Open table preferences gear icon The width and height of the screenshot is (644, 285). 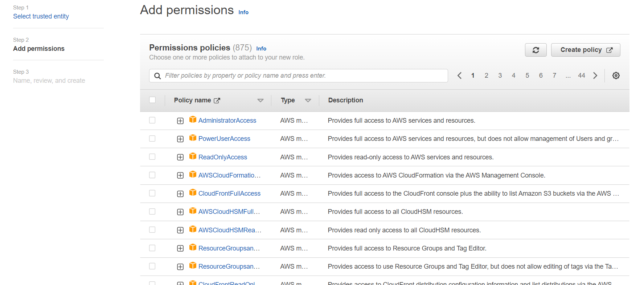[616, 76]
